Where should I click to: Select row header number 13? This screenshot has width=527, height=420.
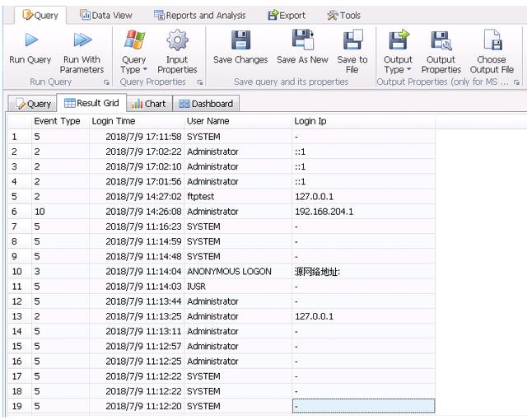point(20,316)
